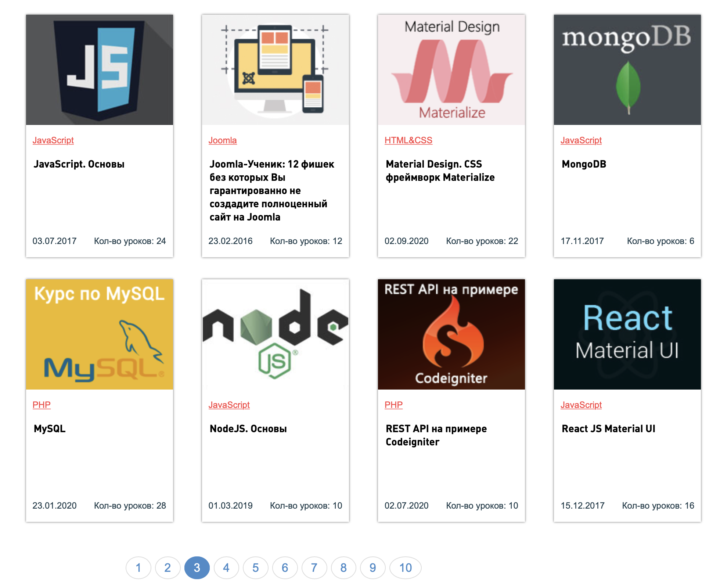Screen dimensions: 720x588
Task: Go to pagination page 1
Action: coord(138,568)
